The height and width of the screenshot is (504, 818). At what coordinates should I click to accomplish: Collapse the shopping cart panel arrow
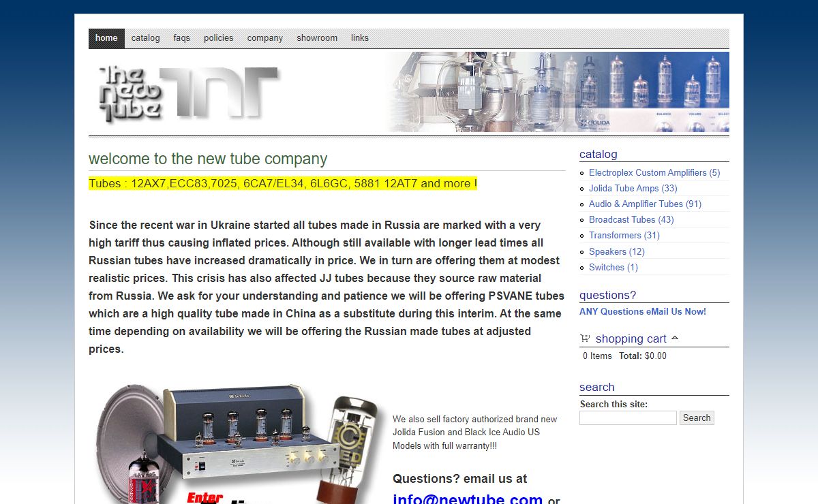tap(675, 338)
